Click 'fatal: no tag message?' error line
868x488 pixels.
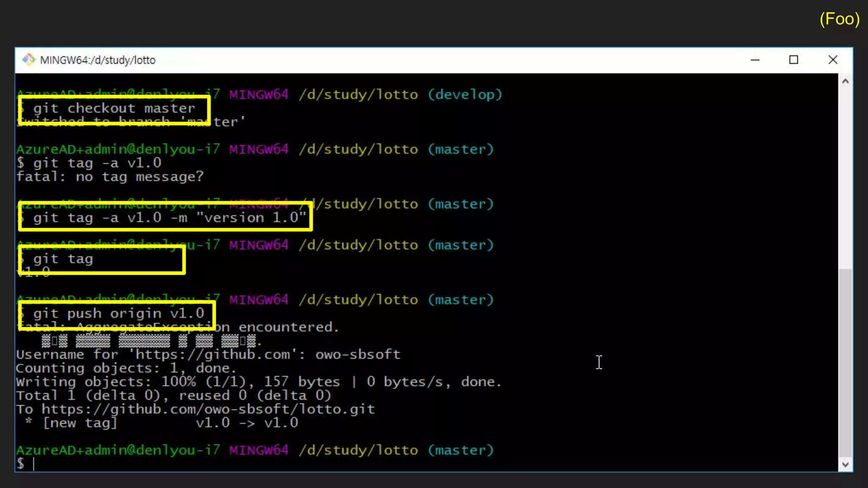click(x=110, y=177)
